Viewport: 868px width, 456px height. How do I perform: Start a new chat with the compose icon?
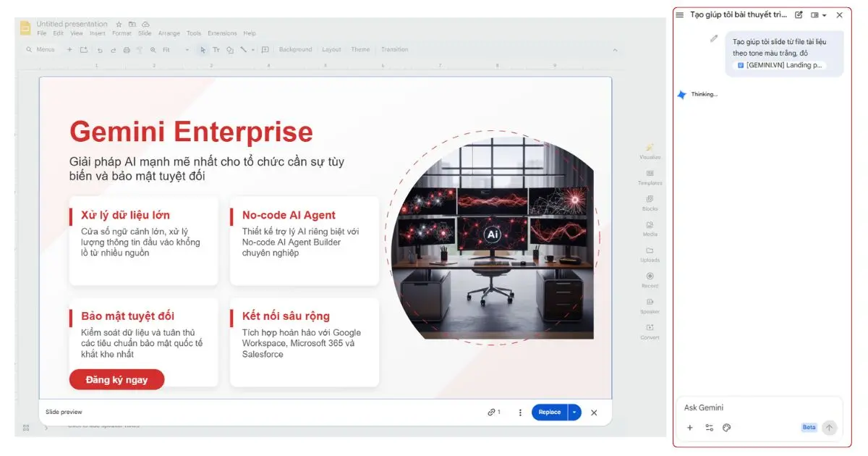[x=799, y=14]
